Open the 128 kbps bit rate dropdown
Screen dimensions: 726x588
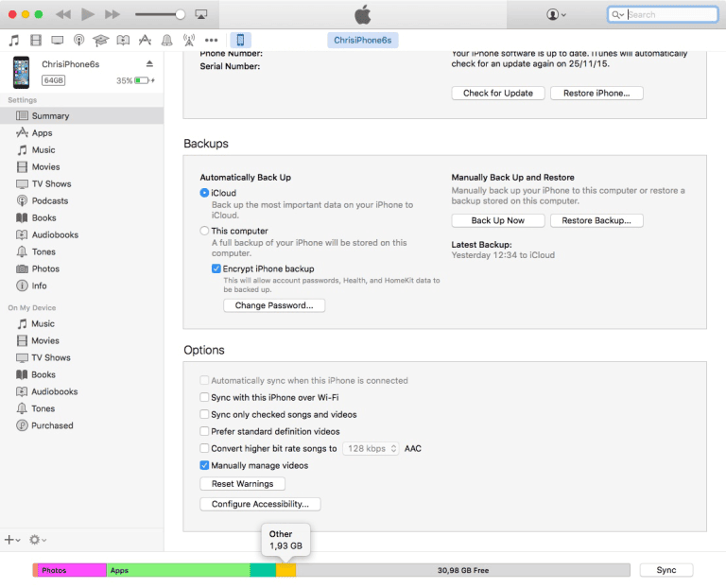click(x=371, y=448)
